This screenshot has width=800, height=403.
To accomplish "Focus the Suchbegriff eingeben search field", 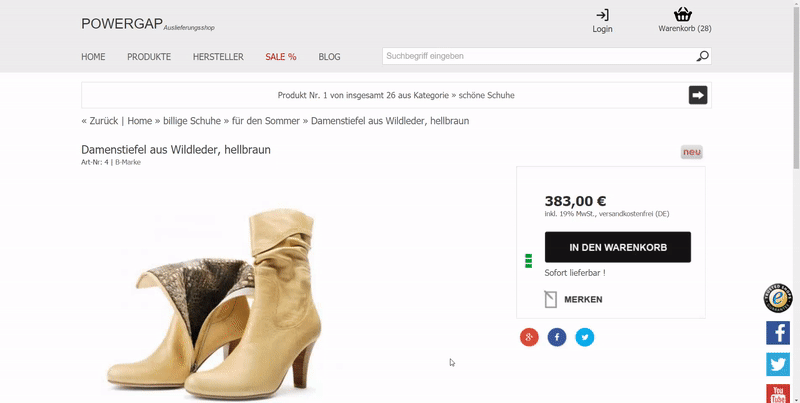I will point(538,56).
